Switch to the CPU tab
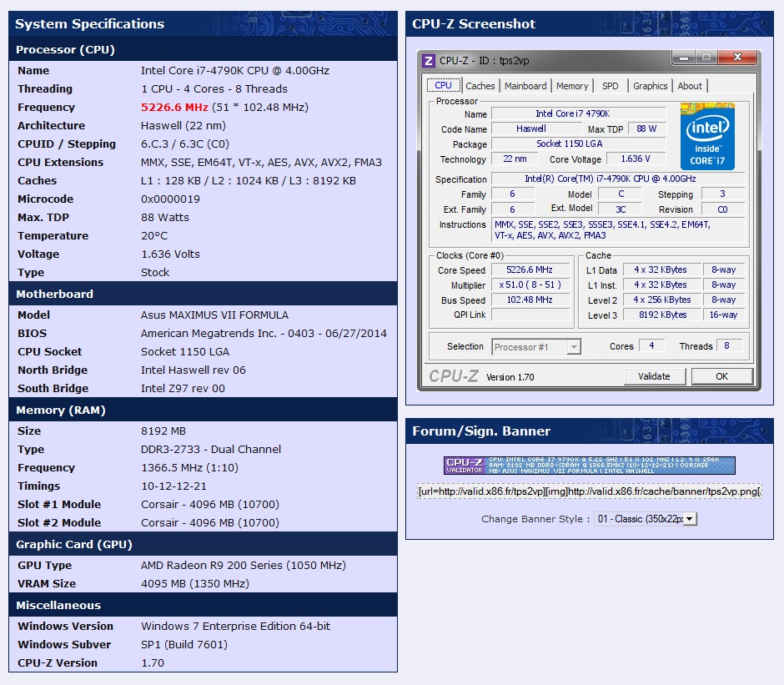 (443, 86)
